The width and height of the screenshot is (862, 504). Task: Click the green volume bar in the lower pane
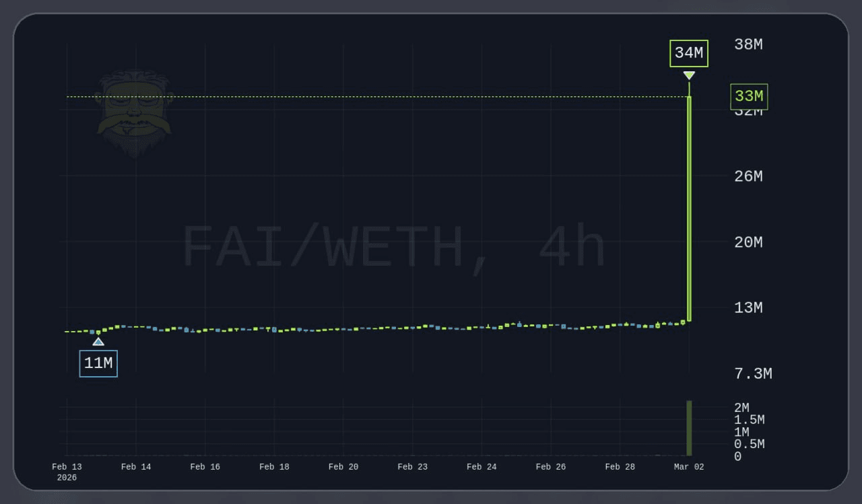tap(688, 427)
